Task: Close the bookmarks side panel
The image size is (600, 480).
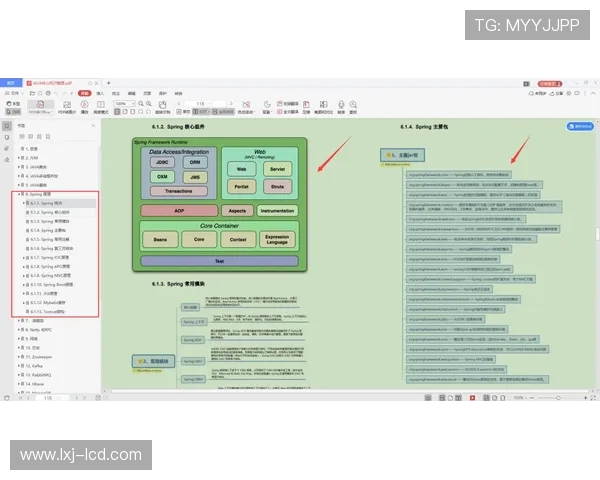Action: coord(94,126)
